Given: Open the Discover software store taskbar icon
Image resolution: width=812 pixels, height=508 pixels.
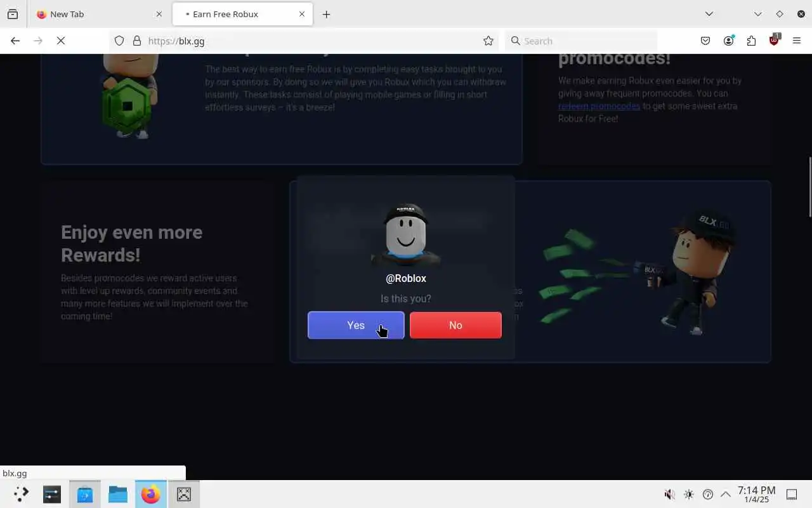Looking at the screenshot, I should coord(85,494).
